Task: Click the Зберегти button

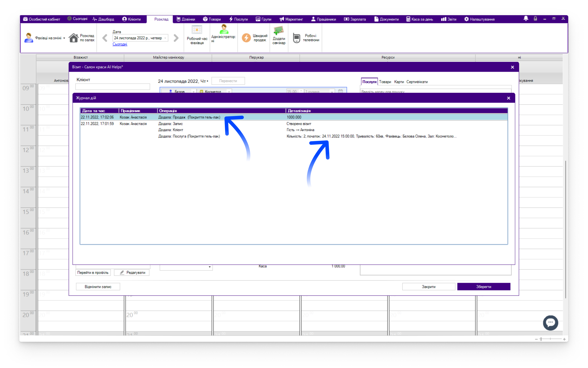Action: tap(483, 287)
